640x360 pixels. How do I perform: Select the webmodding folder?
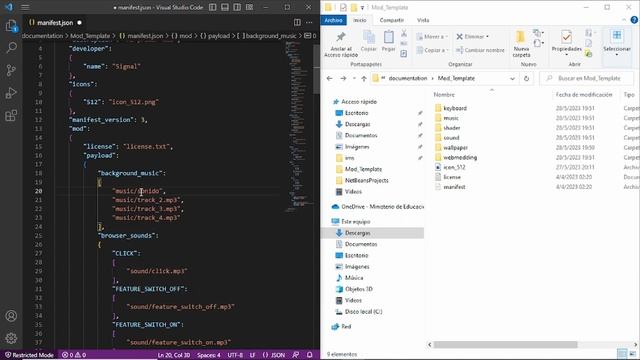pos(460,157)
